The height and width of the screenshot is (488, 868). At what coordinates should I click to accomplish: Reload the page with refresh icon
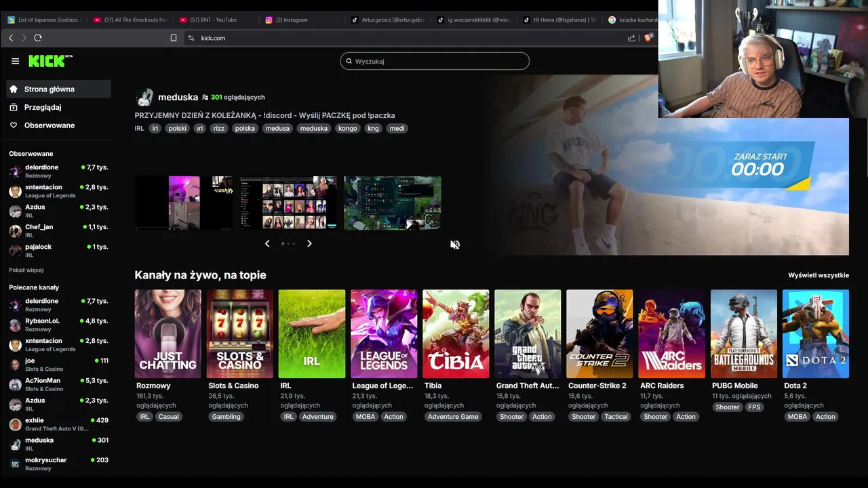(38, 38)
